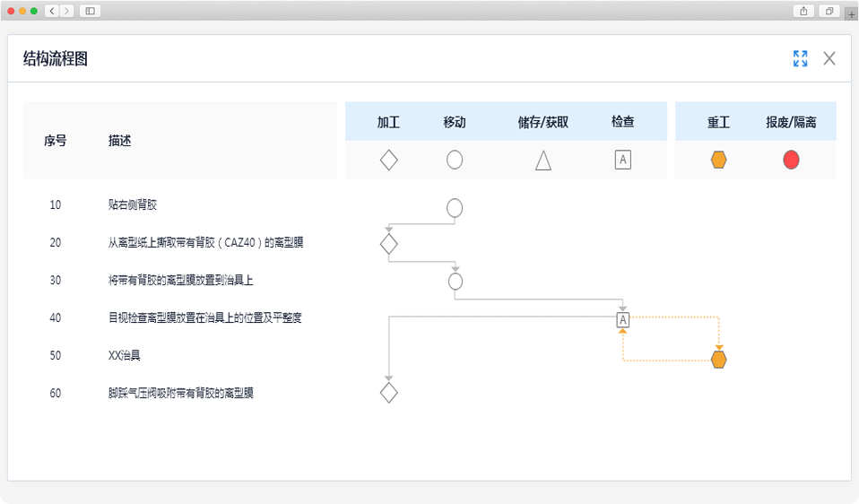
Task: Click sequence number 40
Action: click(x=56, y=317)
